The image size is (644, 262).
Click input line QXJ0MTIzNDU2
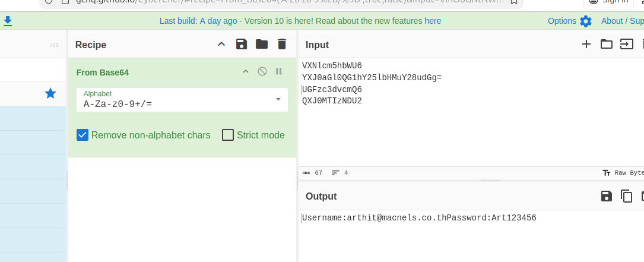(332, 101)
